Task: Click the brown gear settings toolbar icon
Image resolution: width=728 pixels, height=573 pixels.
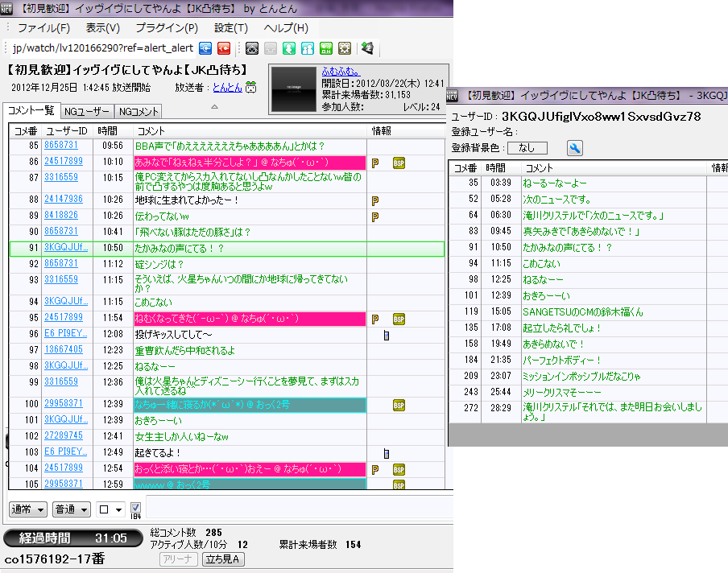Action: (x=345, y=48)
